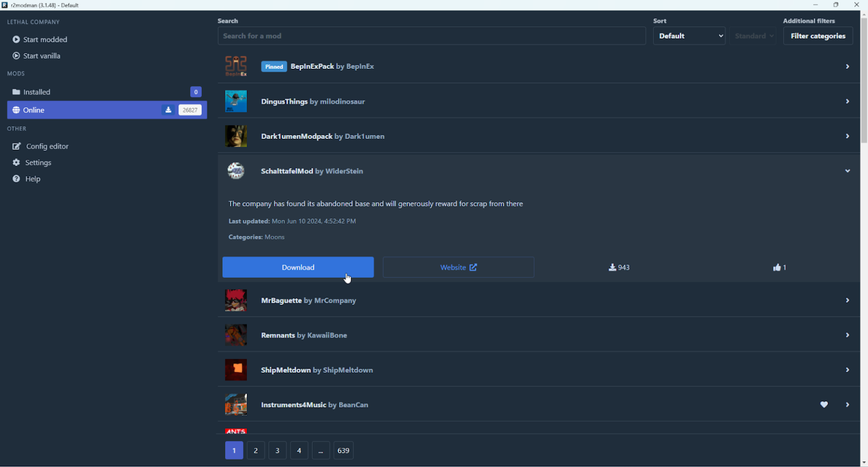The width and height of the screenshot is (868, 467).
Task: Click the MrBaguette by MrCompany title
Action: [x=309, y=301]
